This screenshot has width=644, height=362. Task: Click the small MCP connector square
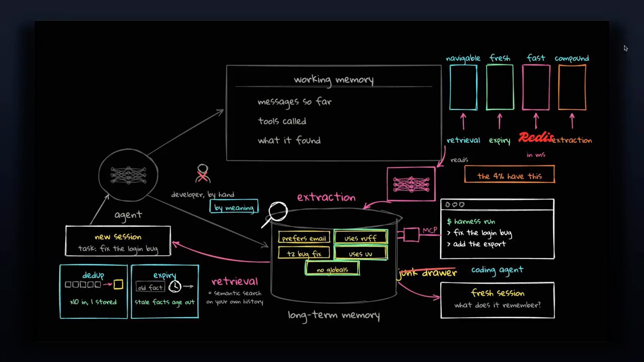point(411,235)
